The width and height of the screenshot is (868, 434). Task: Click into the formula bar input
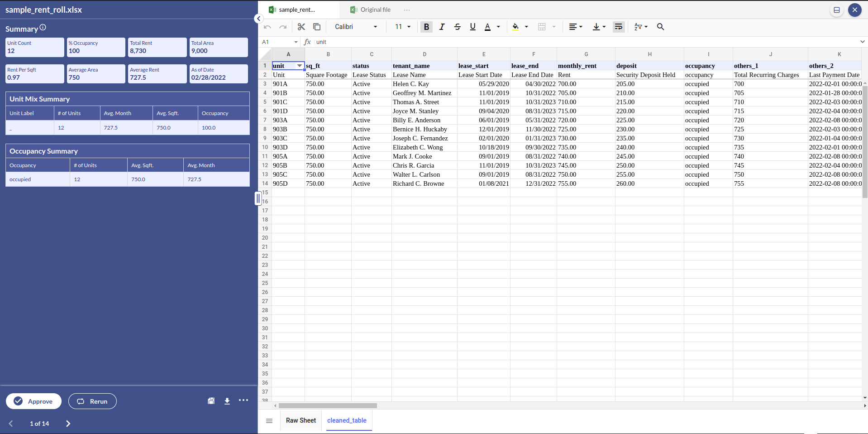(586, 42)
